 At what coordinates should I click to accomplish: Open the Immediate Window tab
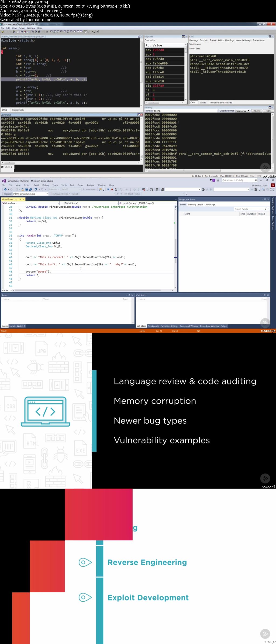pyautogui.click(x=209, y=326)
